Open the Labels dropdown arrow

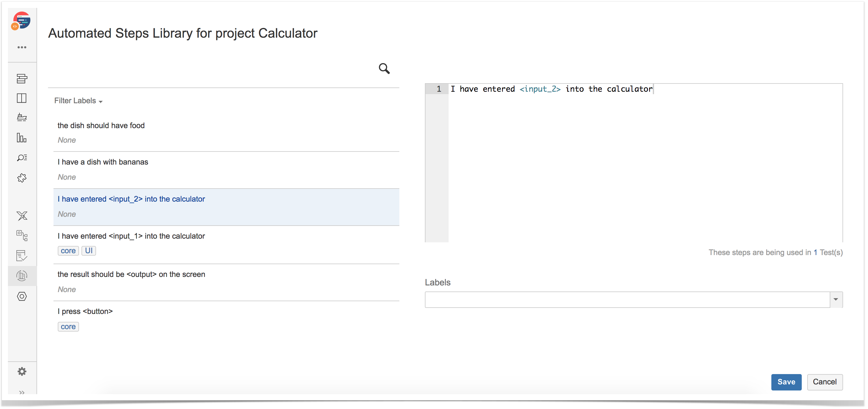pyautogui.click(x=836, y=300)
